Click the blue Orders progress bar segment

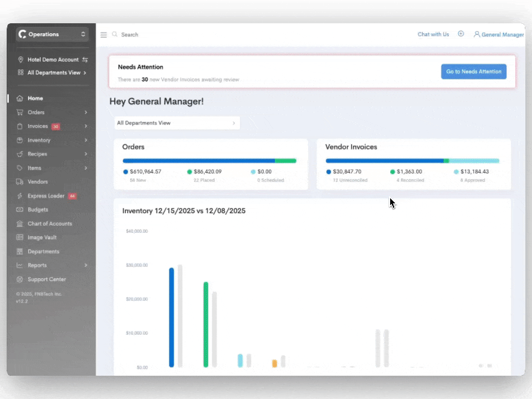click(x=198, y=161)
